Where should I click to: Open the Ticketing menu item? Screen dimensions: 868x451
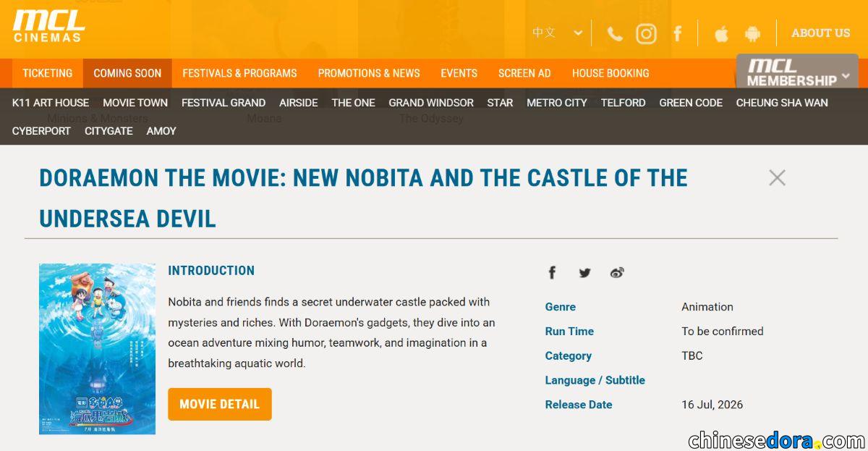[x=48, y=73]
